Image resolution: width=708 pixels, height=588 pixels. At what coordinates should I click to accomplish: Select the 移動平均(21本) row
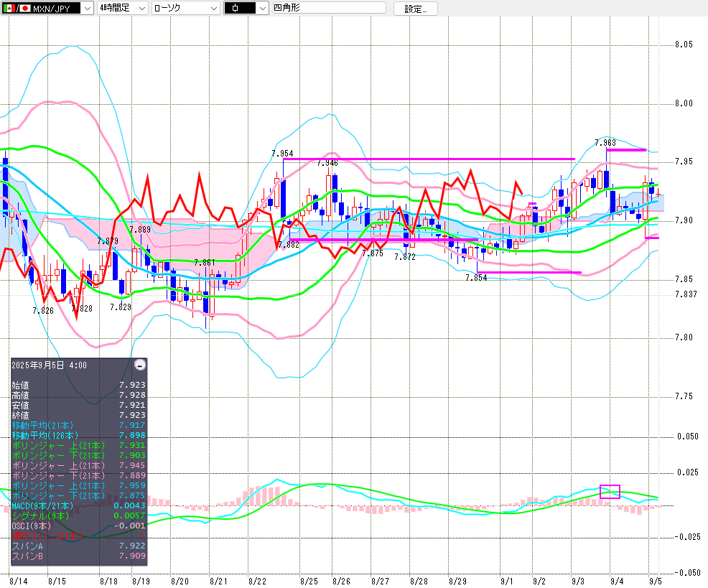coord(78,425)
